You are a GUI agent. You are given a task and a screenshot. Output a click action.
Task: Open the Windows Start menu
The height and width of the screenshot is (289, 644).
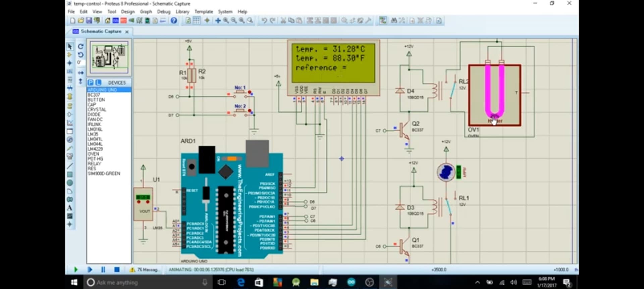click(74, 282)
